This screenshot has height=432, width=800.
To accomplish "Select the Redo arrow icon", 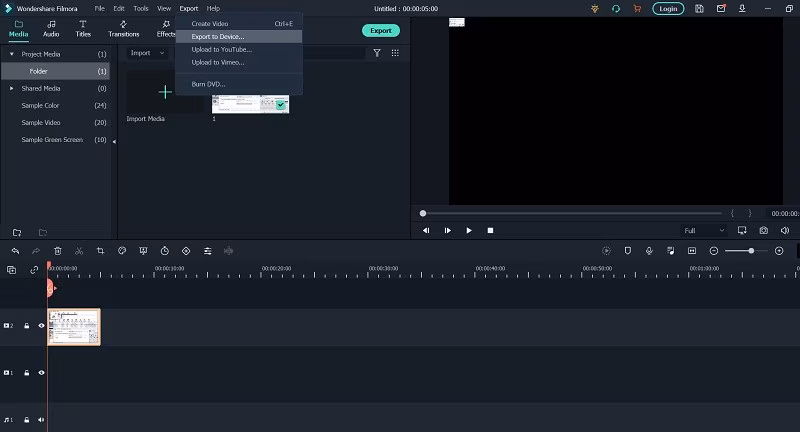I will click(36, 251).
